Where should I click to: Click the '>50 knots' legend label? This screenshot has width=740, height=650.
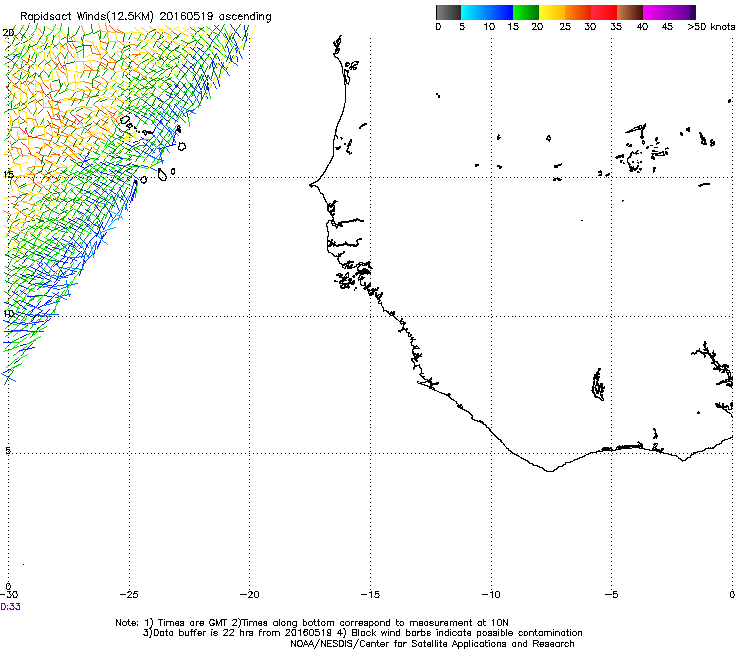click(x=711, y=27)
